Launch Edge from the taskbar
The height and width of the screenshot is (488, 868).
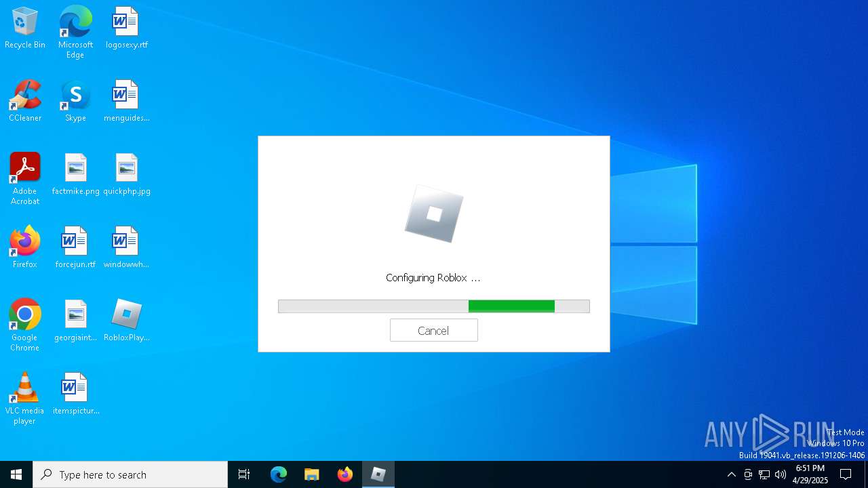[279, 474]
